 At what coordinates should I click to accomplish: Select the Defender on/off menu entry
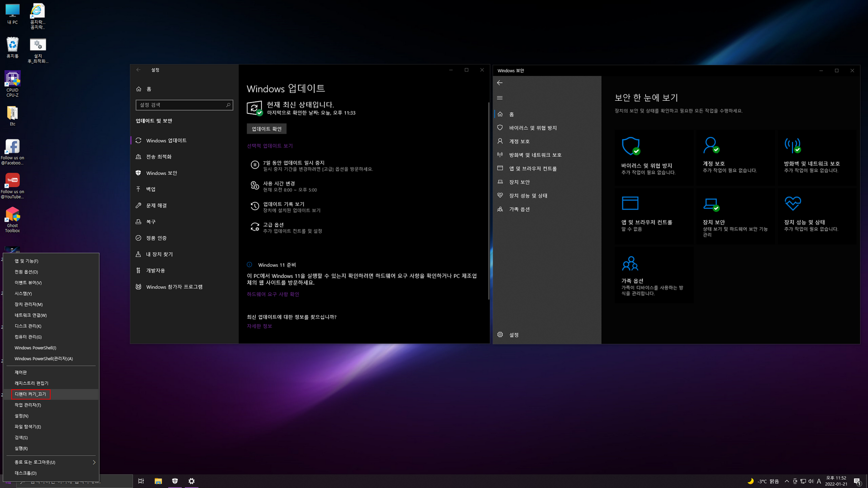pos(51,394)
